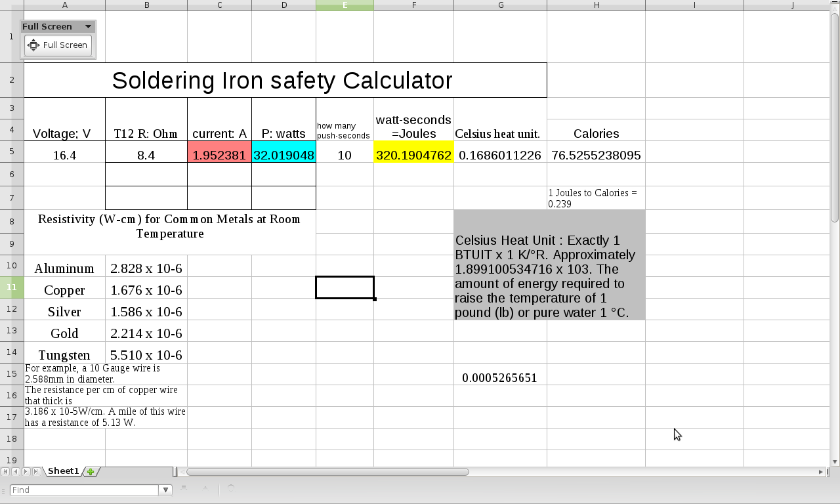Click the Find and Replace icon on the find toolbar
Image resolution: width=840 pixels, height=504 pixels.
pyautogui.click(x=231, y=489)
